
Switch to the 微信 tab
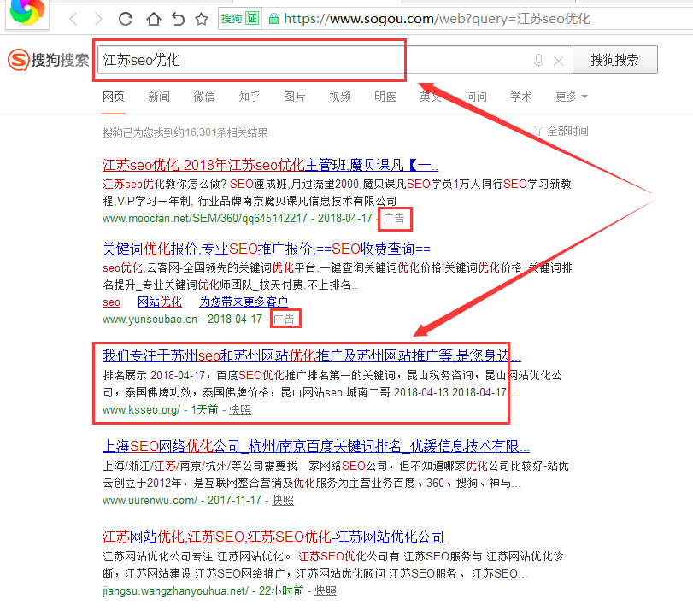tap(204, 97)
